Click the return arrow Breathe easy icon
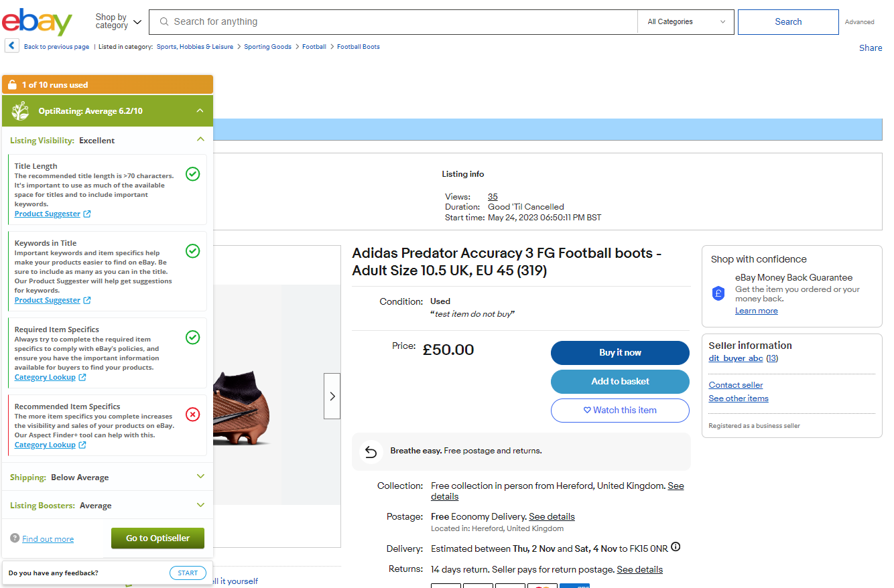894x588 pixels. pyautogui.click(x=371, y=451)
